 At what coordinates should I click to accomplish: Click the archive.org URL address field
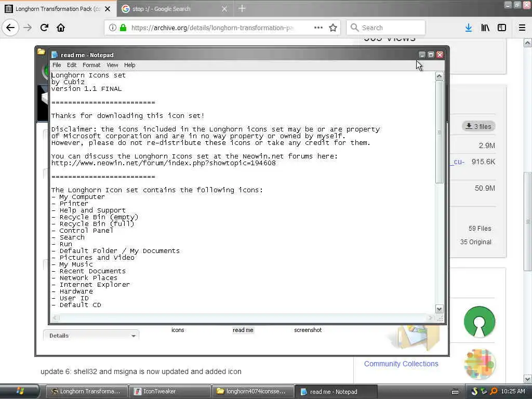pyautogui.click(x=212, y=28)
